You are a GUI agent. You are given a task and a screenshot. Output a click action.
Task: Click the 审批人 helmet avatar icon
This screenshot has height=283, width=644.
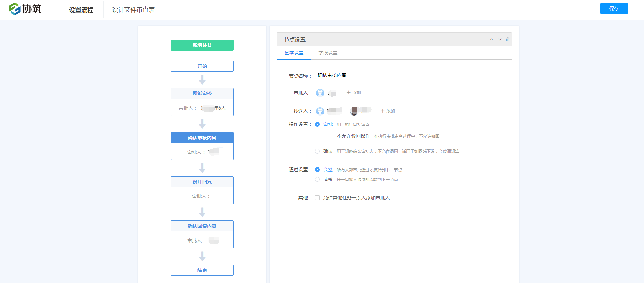(x=320, y=93)
